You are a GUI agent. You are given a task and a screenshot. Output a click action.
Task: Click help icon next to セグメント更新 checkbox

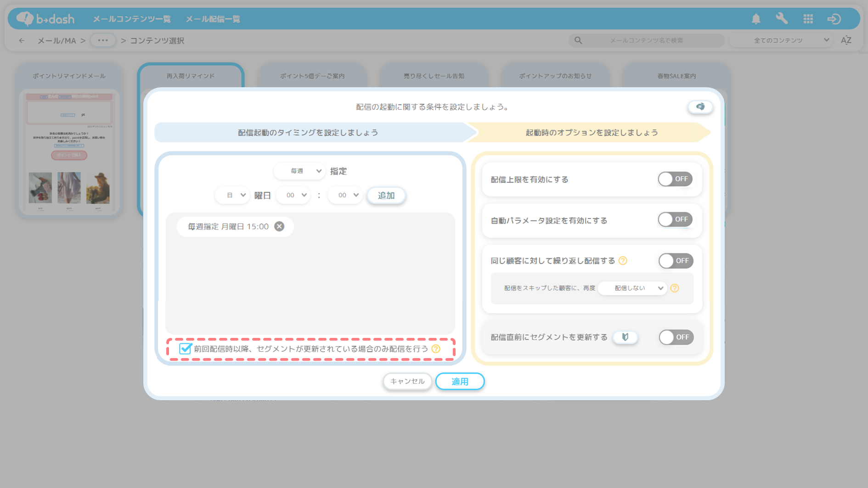click(436, 349)
